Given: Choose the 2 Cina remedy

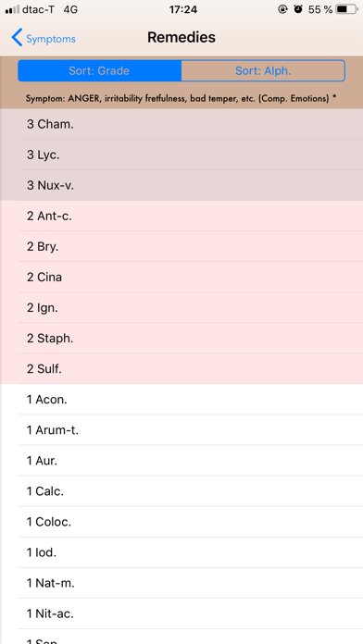Looking at the screenshot, I should click(181, 278).
